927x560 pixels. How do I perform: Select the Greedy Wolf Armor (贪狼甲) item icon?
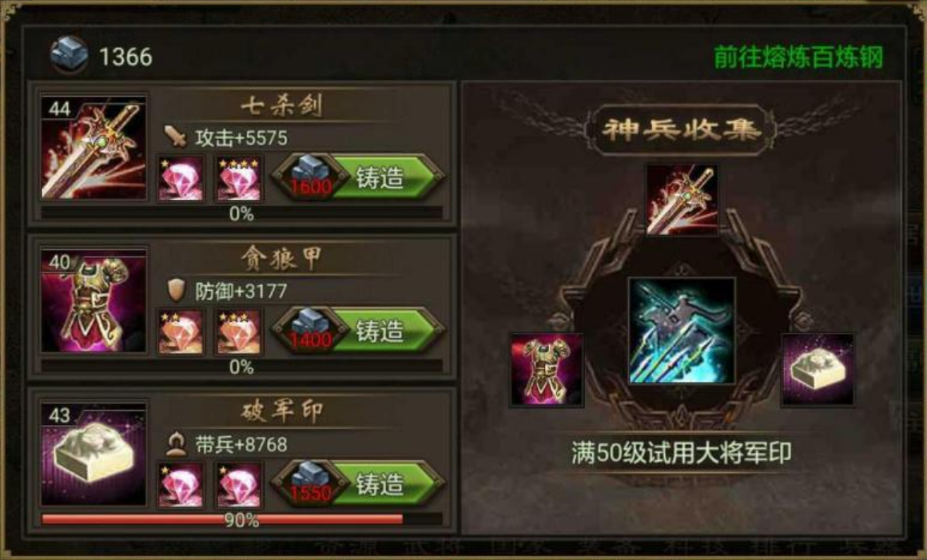pos(93,300)
